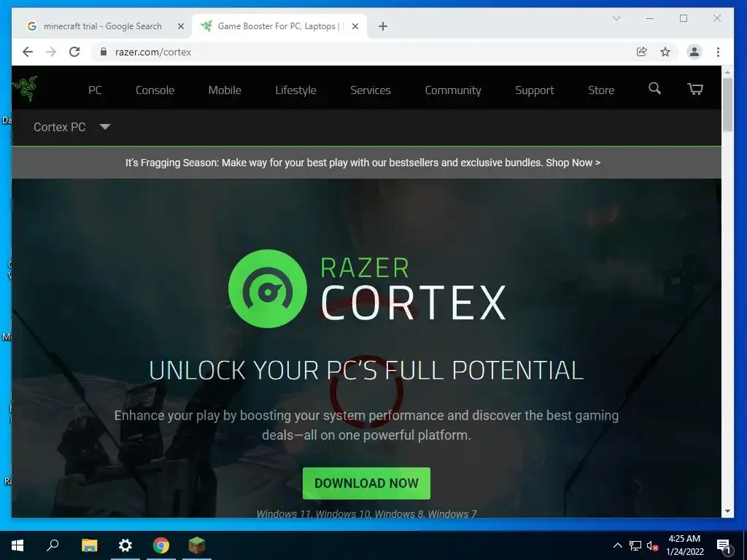Click the Windows 11, Windows 10 compatibility text

[x=366, y=514]
